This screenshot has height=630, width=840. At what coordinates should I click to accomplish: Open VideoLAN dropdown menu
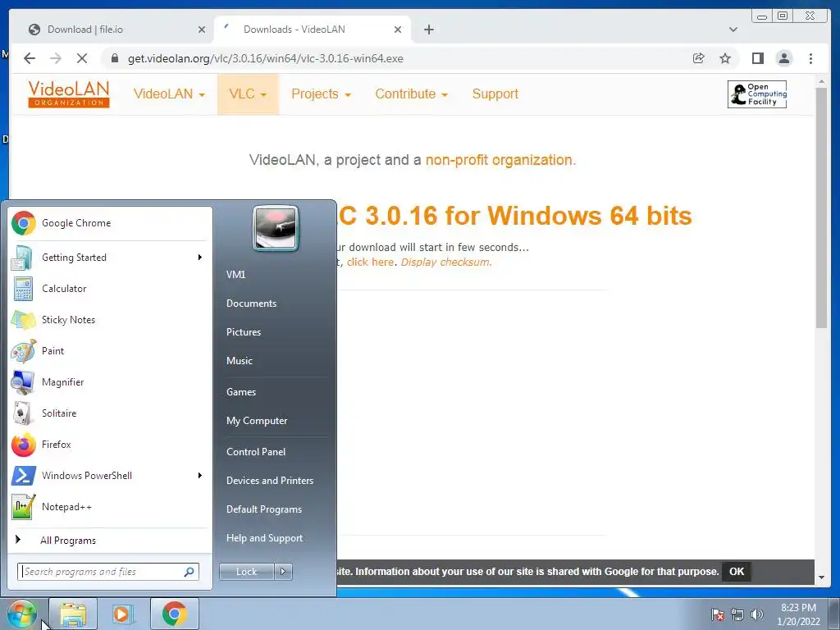click(169, 94)
